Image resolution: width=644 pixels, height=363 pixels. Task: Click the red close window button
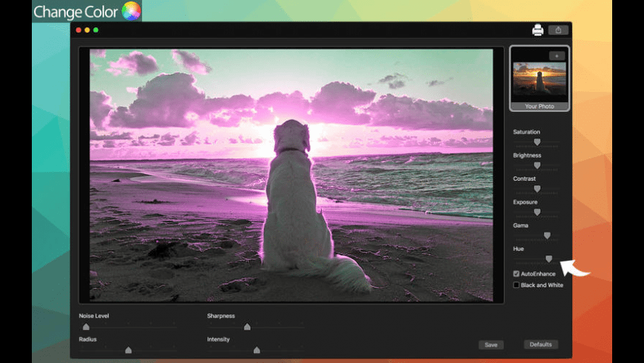click(x=78, y=30)
